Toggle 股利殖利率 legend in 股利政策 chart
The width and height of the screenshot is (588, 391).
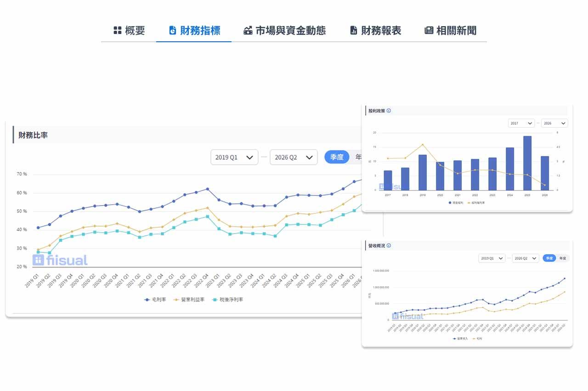pos(476,202)
